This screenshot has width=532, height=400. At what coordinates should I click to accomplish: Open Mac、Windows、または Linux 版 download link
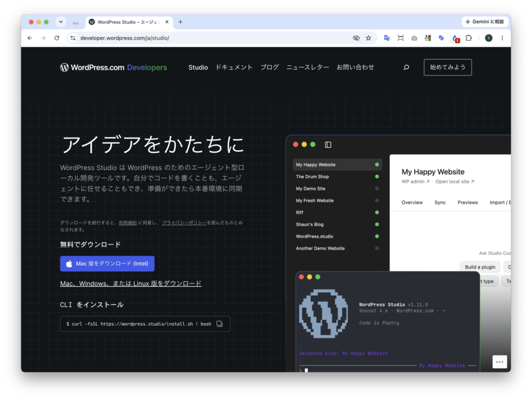[x=131, y=283]
